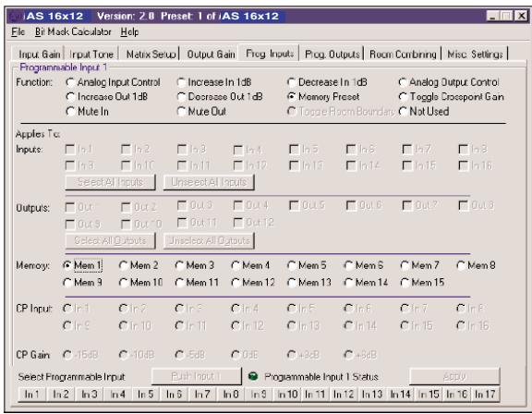Screen dimensions: 532x414
Task: Minimize the iAS 16x12 window
Action: coord(493,16)
